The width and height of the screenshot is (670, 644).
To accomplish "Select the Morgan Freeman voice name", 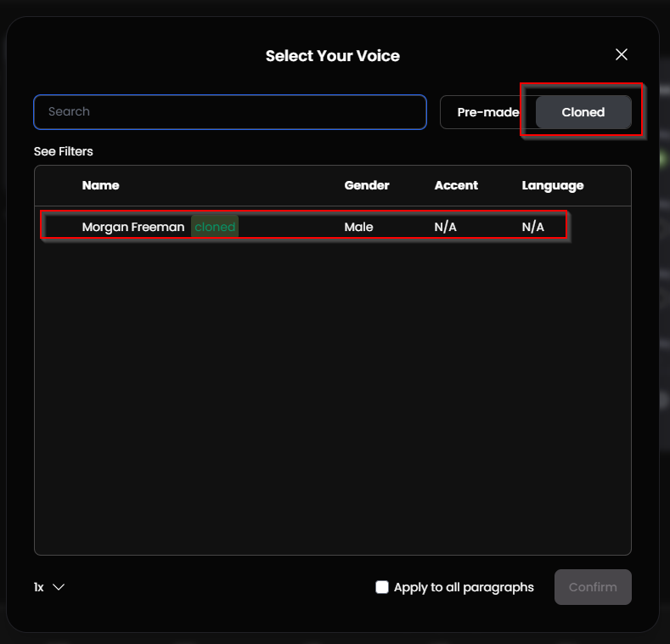I will (x=133, y=227).
